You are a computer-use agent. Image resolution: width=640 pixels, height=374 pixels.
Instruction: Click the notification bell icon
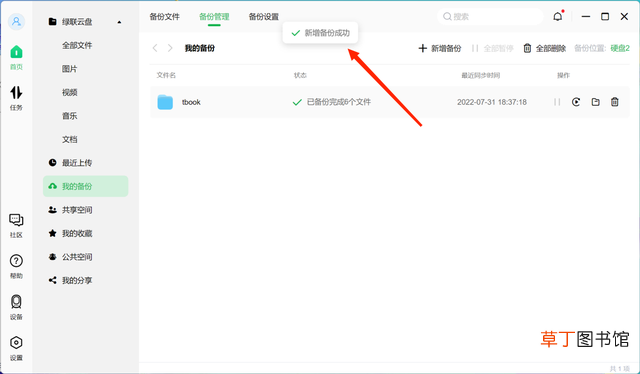tap(558, 16)
